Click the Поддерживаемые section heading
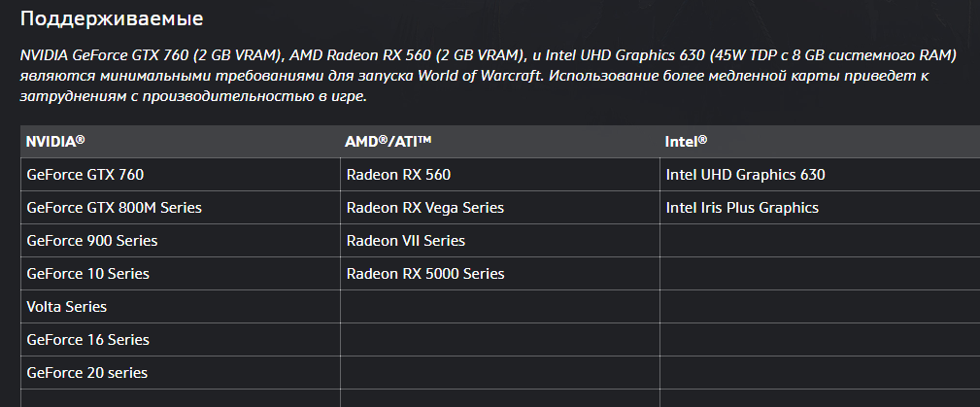 (113, 18)
